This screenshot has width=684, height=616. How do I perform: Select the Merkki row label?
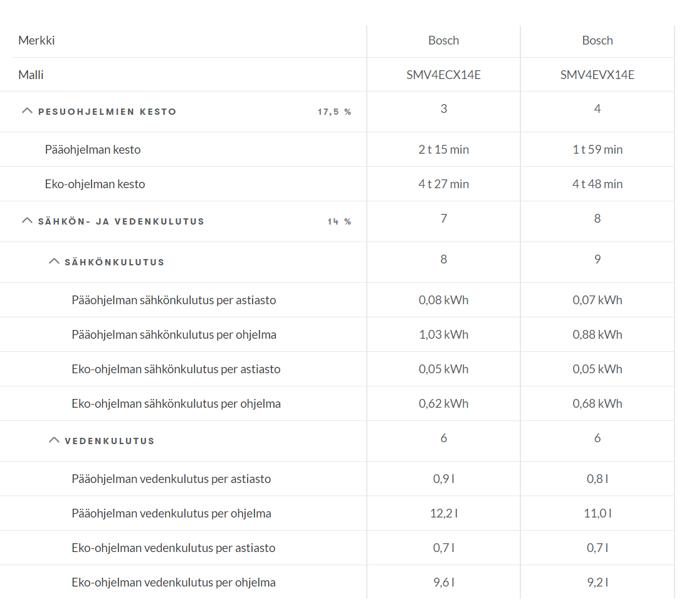coord(36,40)
